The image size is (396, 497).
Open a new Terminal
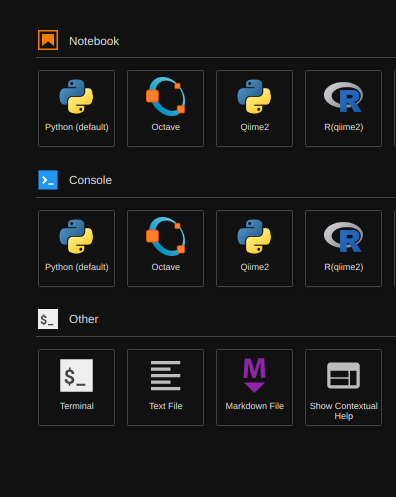tap(76, 387)
